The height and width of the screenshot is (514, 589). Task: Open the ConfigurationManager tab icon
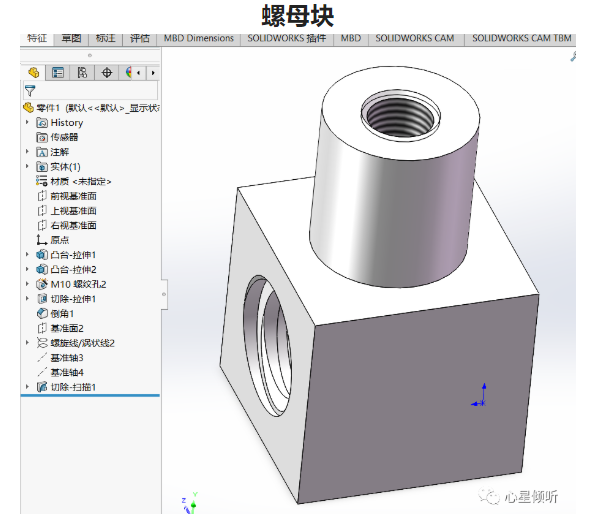pos(82,73)
